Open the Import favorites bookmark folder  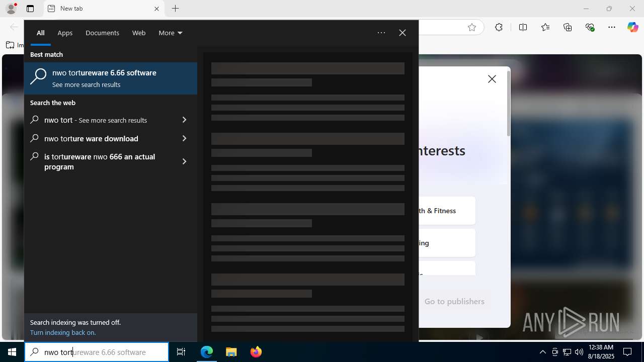(x=15, y=45)
